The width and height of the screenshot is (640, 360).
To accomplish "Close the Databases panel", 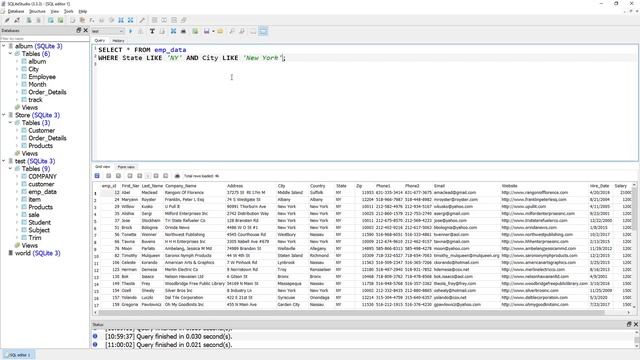I will click(x=86, y=30).
